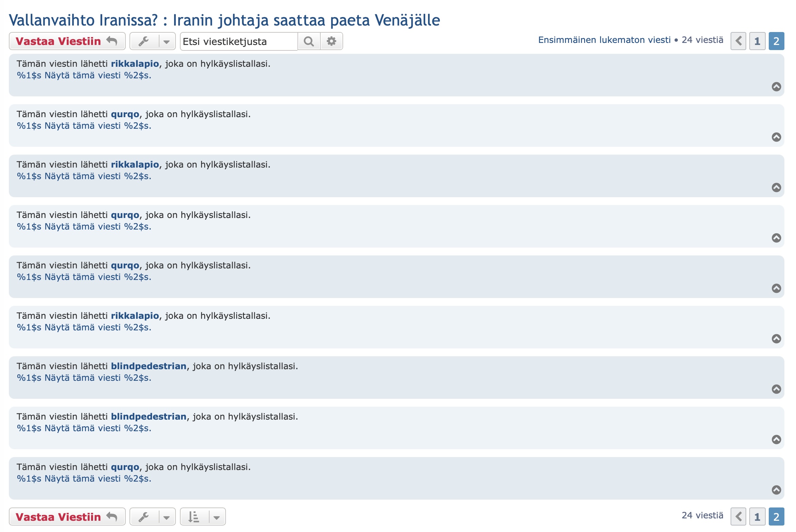Image resolution: width=796 pixels, height=532 pixels.
Task: Open Ensimmäinen lukematon viesti link
Action: tap(604, 40)
